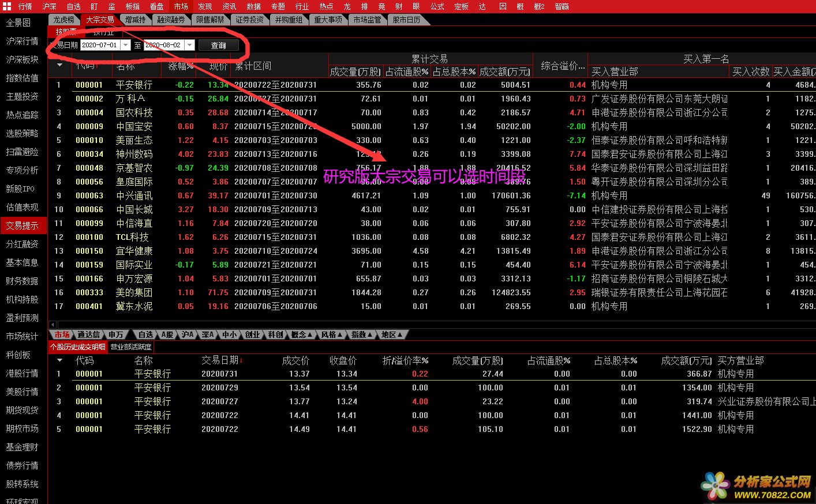Image resolution: width=816 pixels, height=504 pixels.
Task: Open 热点追踪 in the left sidebar
Action: (22, 115)
